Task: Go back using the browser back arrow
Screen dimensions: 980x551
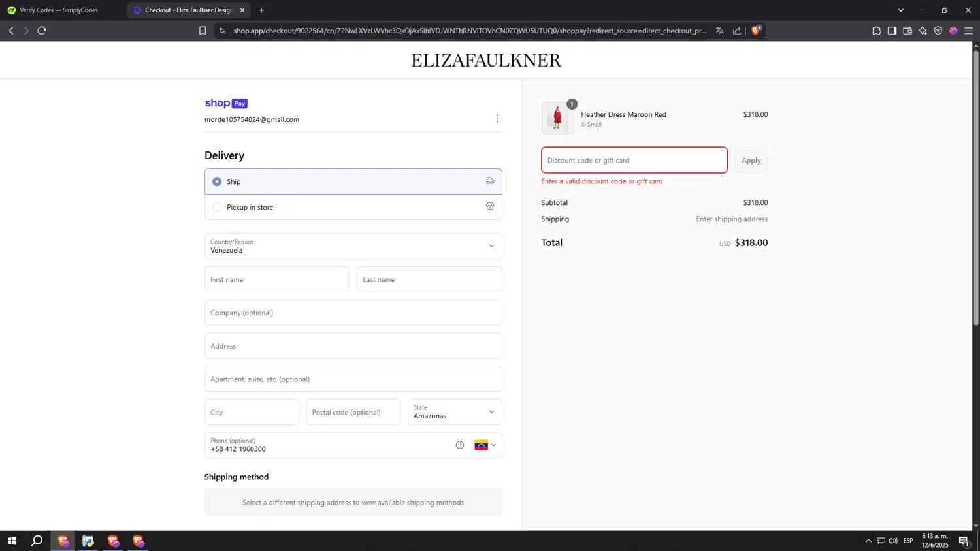Action: 11,31
